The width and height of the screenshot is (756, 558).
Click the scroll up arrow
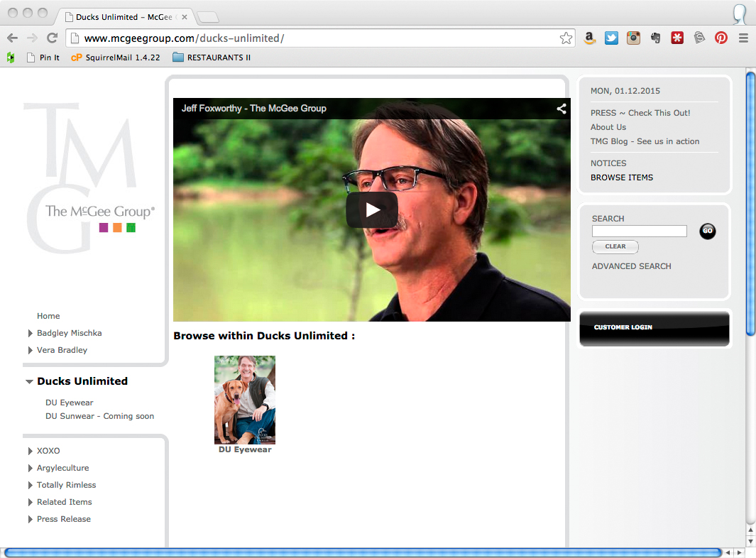pos(751,530)
